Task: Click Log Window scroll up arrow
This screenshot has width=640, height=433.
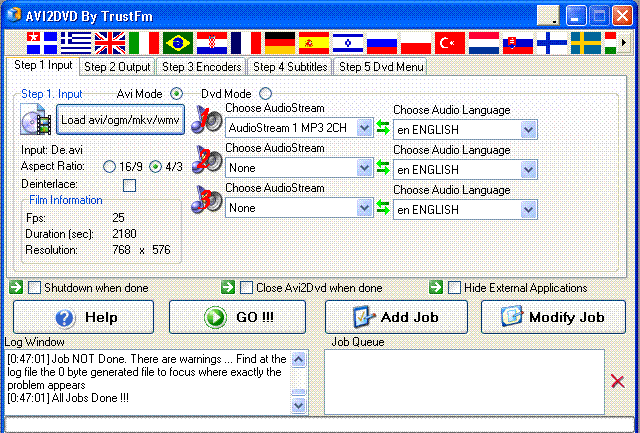Action: click(x=299, y=359)
